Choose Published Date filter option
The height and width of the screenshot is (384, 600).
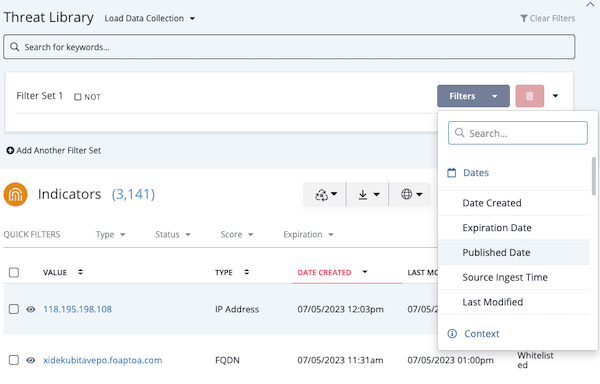[514, 252]
